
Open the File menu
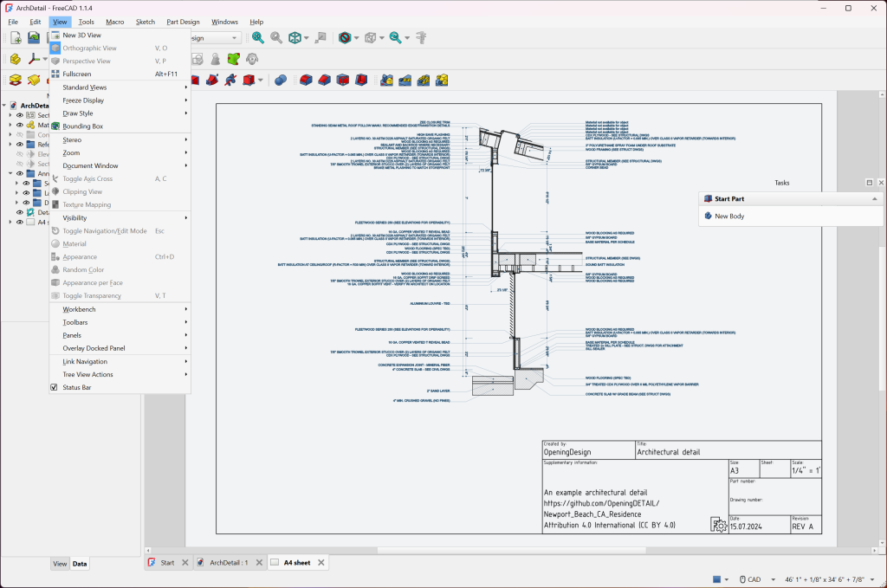(x=13, y=22)
